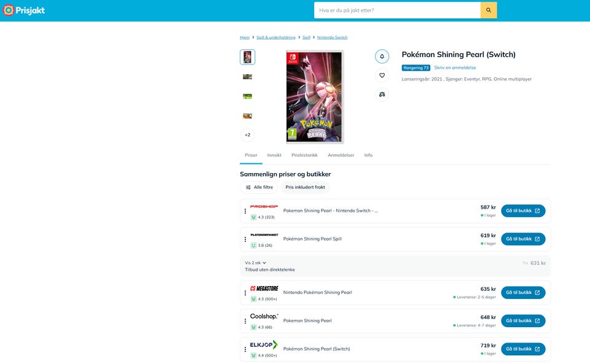This screenshot has height=364, width=590.
Task: Select the first box-art thumbnail
Action: tap(248, 57)
